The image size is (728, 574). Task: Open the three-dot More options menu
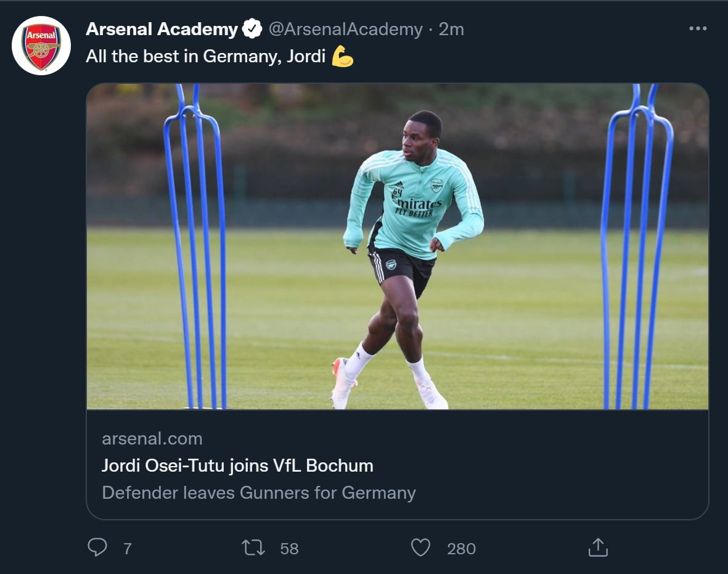698,29
